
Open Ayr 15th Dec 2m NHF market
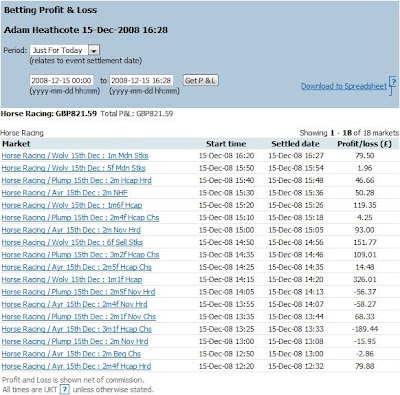(x=64, y=193)
